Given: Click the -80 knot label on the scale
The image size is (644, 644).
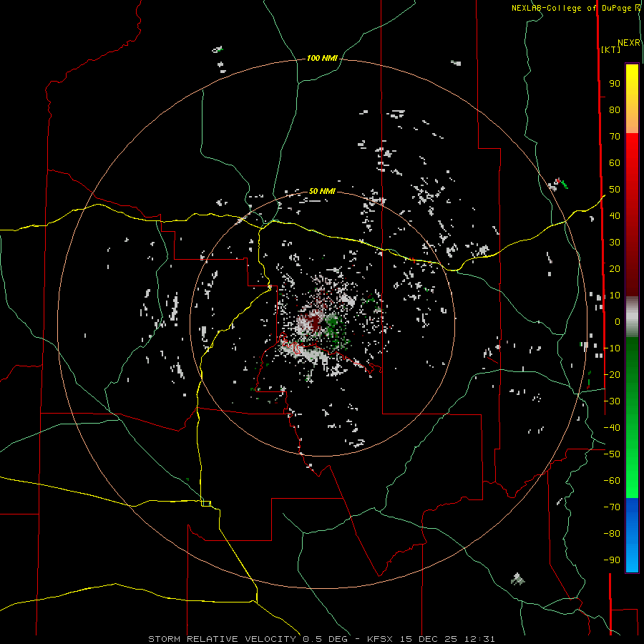Looking at the screenshot, I should pyautogui.click(x=612, y=534).
